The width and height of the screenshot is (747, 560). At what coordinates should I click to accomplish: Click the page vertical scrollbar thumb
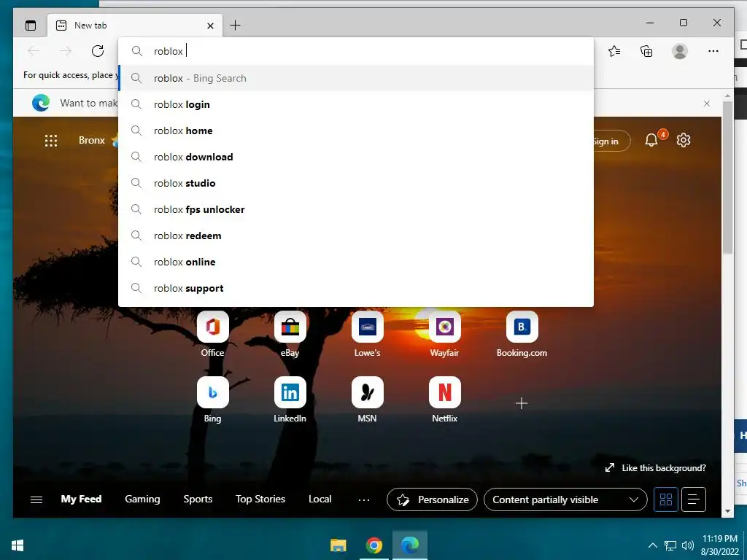coord(727,176)
